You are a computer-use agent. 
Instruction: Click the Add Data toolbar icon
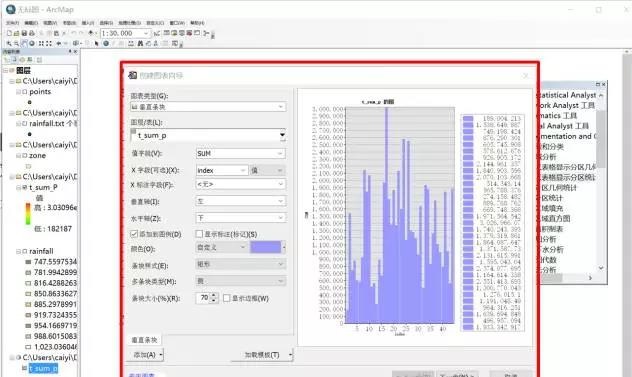(91, 33)
